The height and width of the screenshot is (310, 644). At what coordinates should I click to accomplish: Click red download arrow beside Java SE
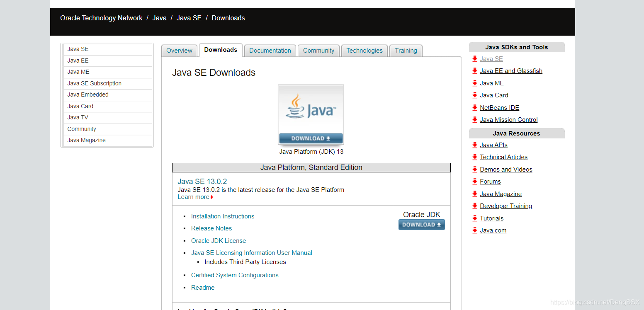tap(475, 59)
